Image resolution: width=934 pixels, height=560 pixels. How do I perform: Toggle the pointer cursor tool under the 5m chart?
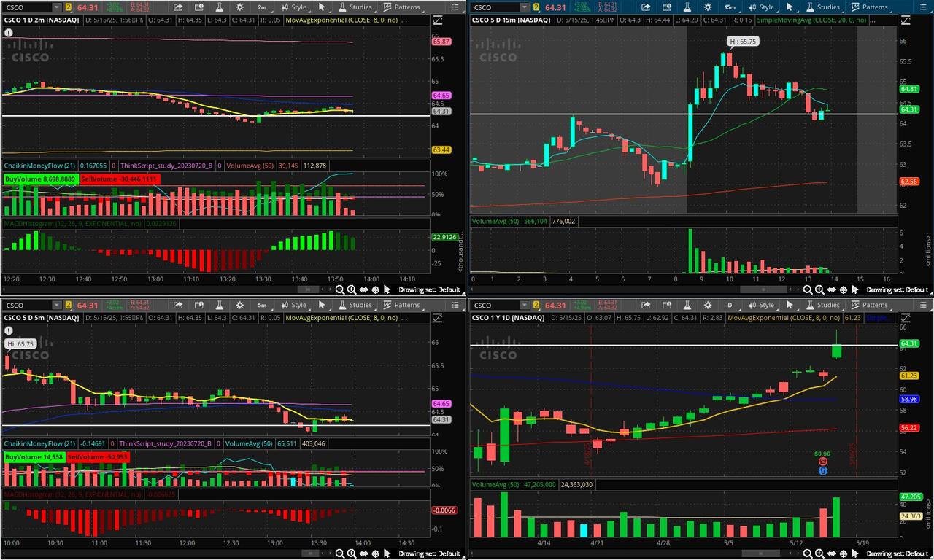pyautogui.click(x=387, y=553)
